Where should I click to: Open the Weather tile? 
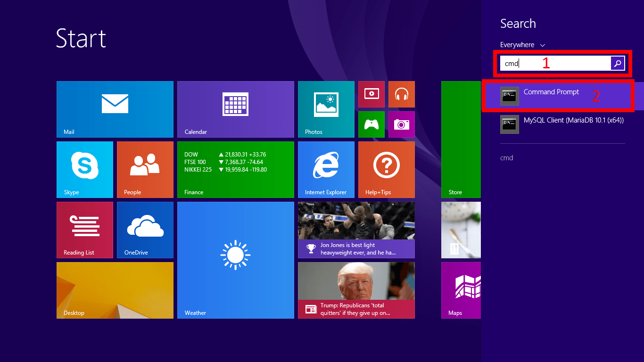[x=236, y=260]
